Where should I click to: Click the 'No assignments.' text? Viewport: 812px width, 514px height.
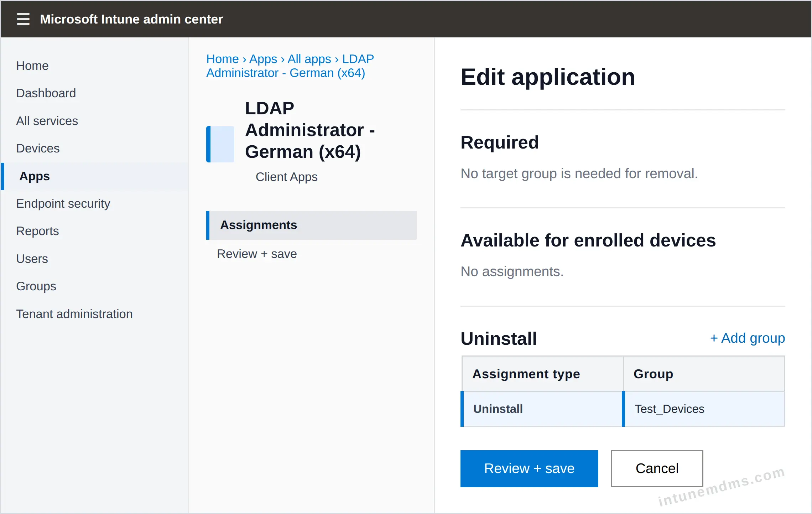coord(512,272)
